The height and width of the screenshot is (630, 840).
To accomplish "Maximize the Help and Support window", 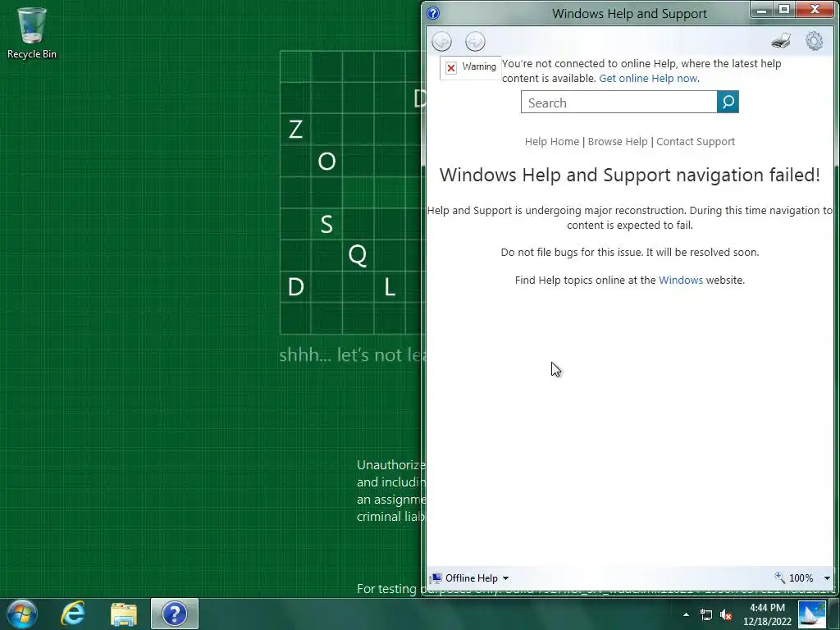I will click(x=784, y=10).
